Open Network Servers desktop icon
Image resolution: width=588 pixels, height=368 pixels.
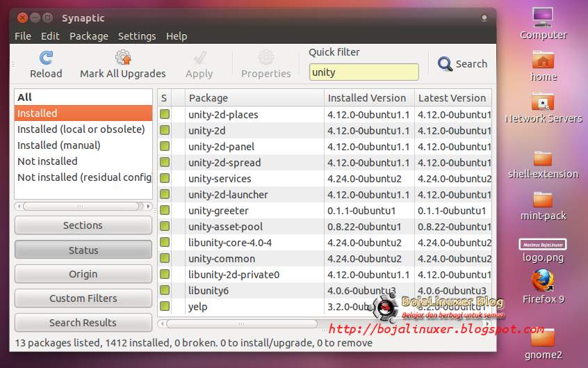click(x=543, y=102)
